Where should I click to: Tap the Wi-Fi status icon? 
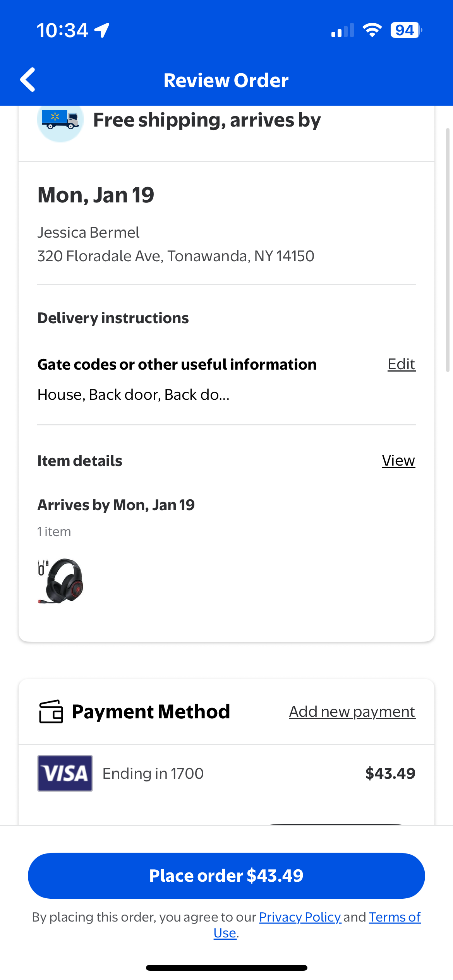[x=372, y=30]
